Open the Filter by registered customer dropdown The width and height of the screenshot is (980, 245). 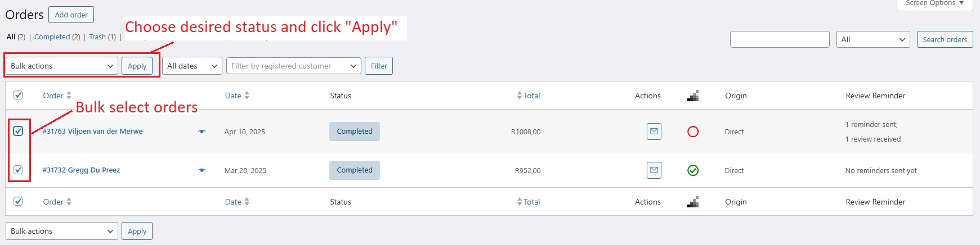click(293, 66)
